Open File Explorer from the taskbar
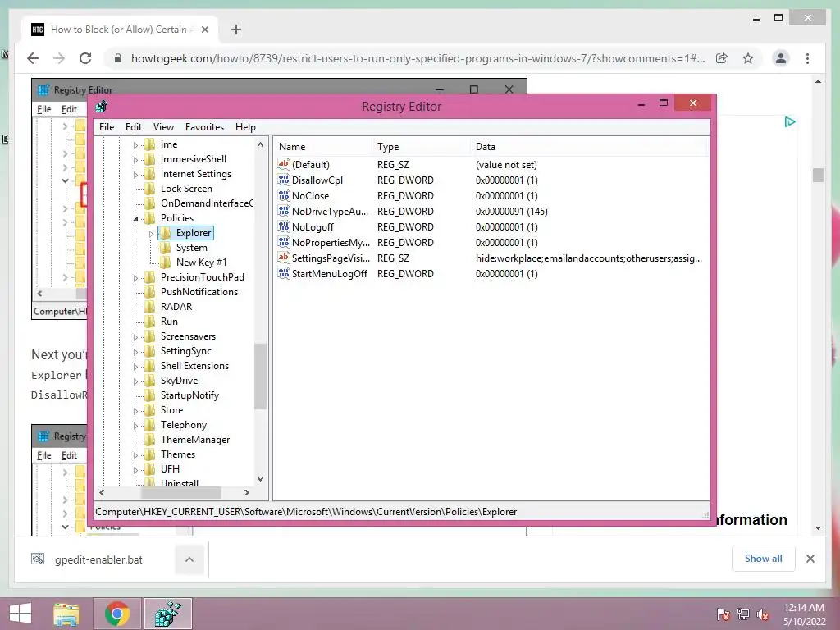This screenshot has height=630, width=840. 66,614
